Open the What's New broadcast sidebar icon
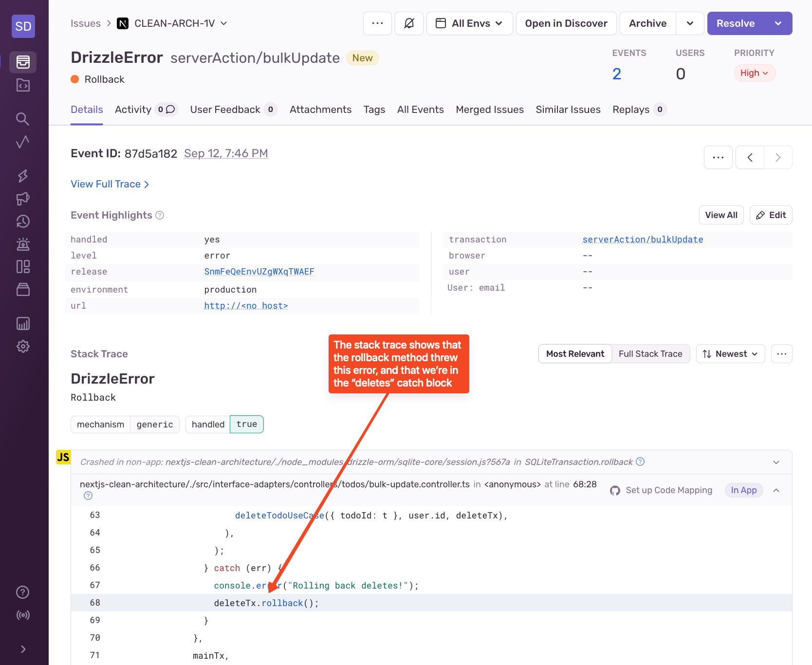This screenshot has width=812, height=665. pos(23,615)
